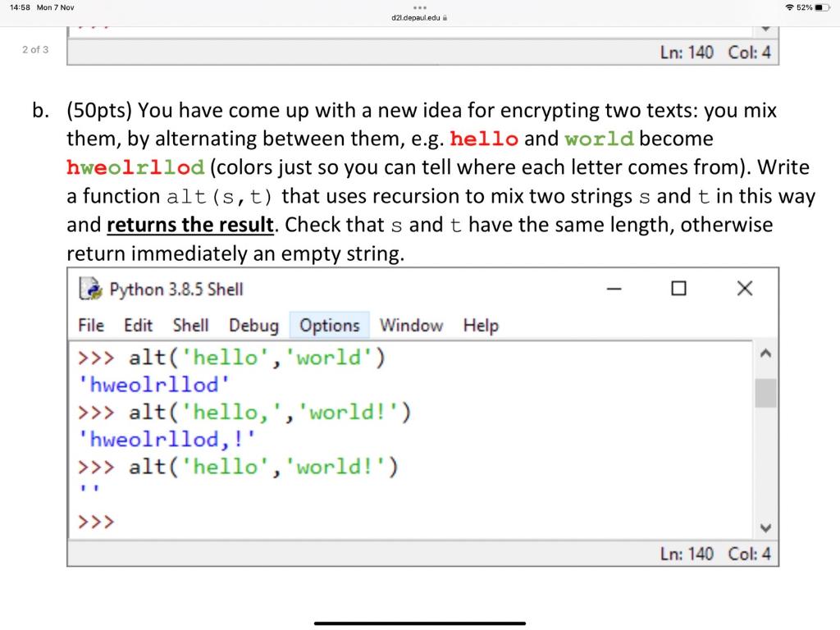Tap the Wi-Fi status icon

(790, 7)
